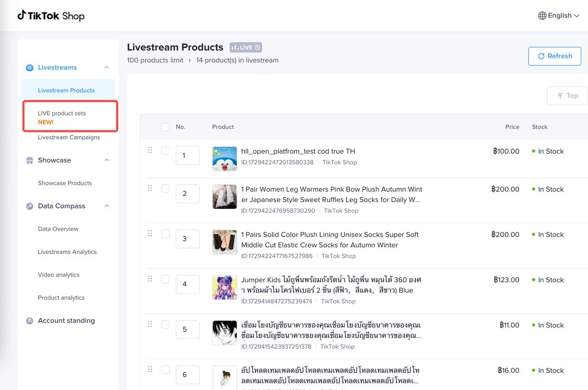Collapse the Livestreams sidebar section
The image size is (588, 390).
pyautogui.click(x=107, y=68)
